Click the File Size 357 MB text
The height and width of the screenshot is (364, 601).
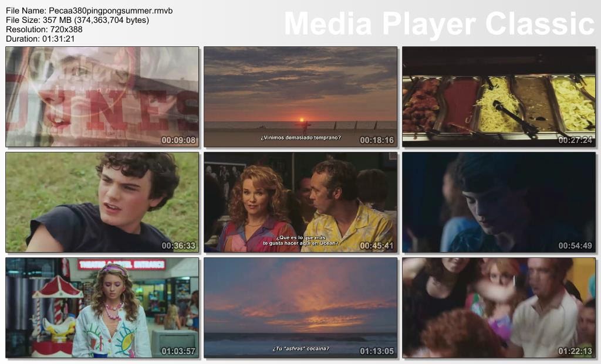77,20
